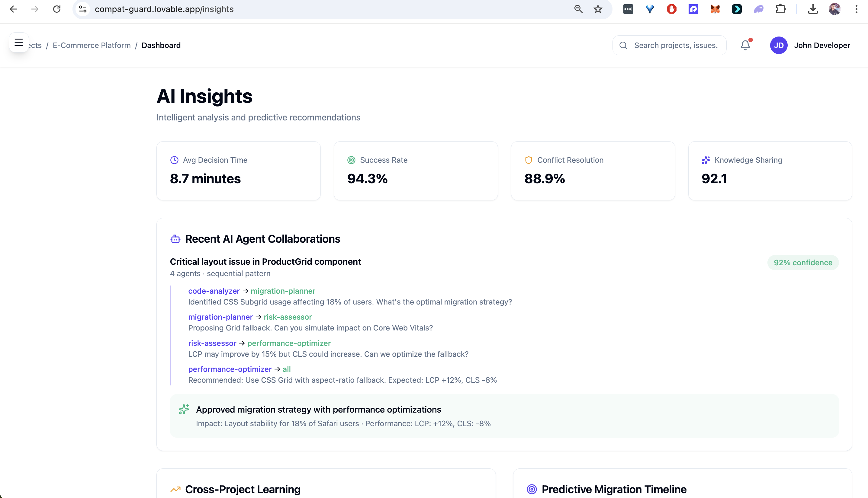Reload the page in browser
The height and width of the screenshot is (498, 868).
tap(57, 9)
